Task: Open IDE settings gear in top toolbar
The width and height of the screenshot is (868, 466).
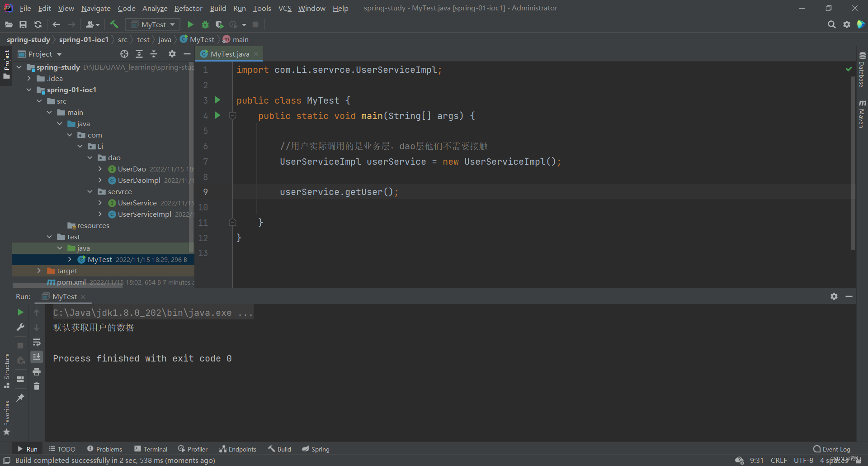Action: (847, 24)
